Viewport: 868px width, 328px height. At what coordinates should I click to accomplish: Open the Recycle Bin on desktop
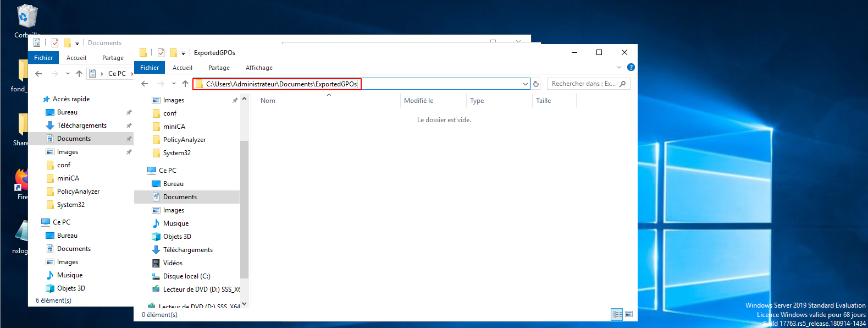click(26, 18)
